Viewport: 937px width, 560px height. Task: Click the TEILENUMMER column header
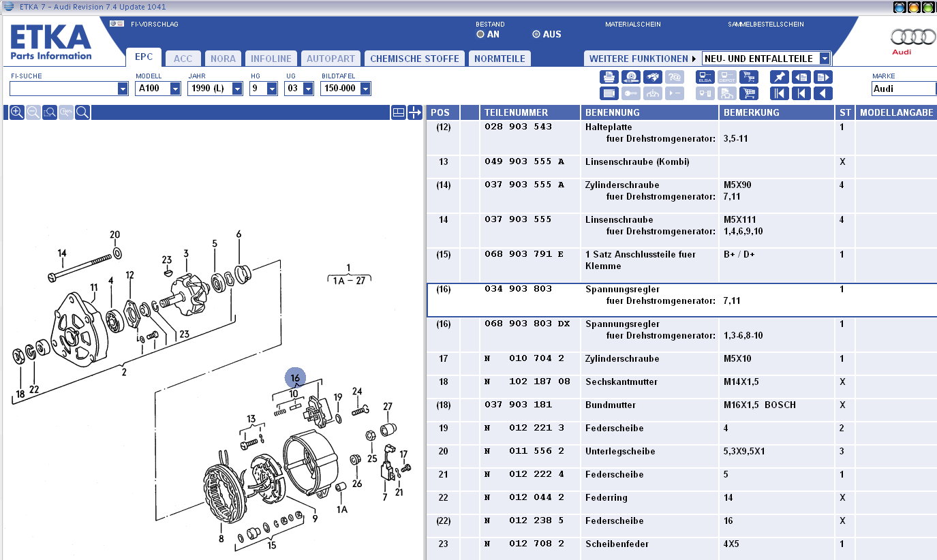tap(516, 112)
